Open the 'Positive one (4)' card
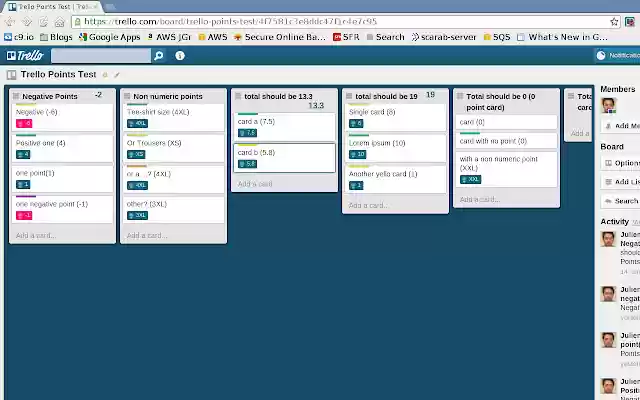 click(x=62, y=149)
